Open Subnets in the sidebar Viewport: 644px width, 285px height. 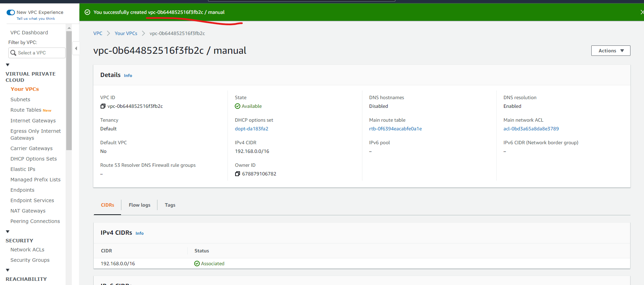pyautogui.click(x=20, y=100)
